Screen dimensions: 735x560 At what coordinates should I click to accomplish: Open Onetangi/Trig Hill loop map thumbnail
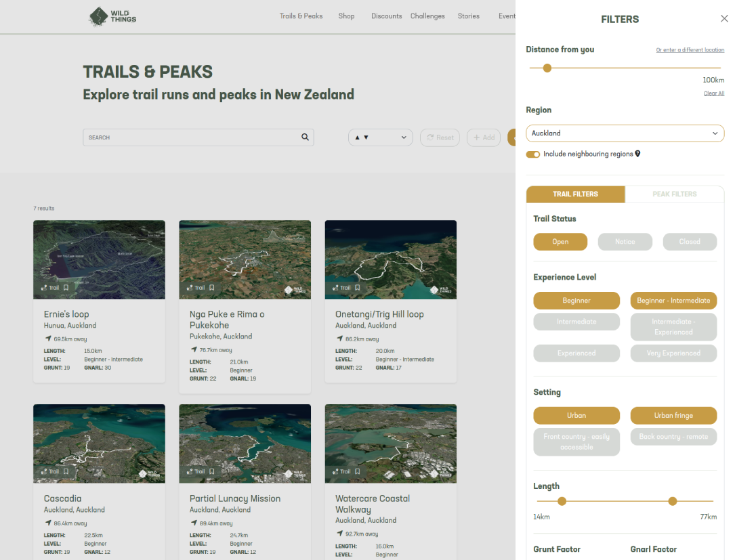[390, 259]
